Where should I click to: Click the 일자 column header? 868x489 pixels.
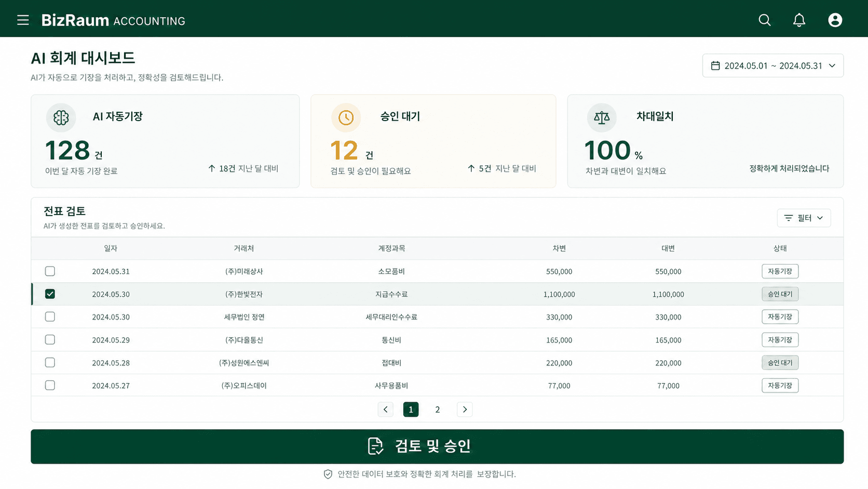pos(111,248)
